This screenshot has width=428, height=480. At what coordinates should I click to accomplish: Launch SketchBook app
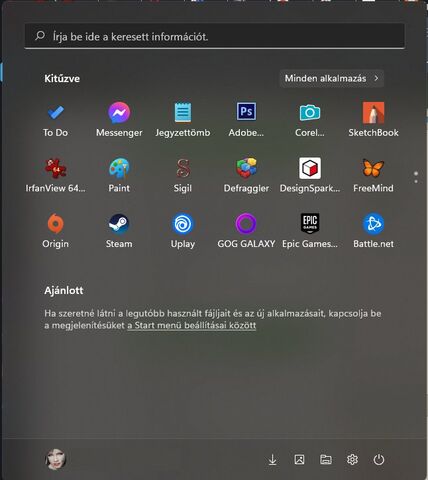pos(373,119)
